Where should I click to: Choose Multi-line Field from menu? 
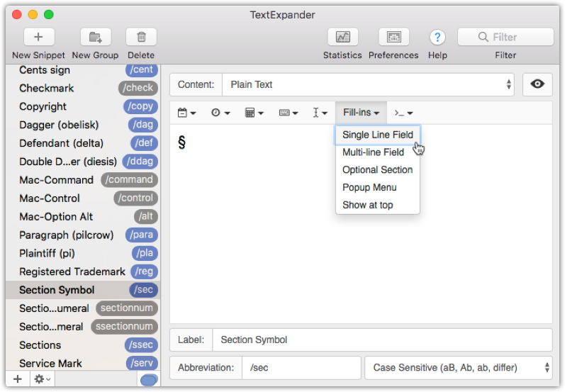tap(378, 152)
